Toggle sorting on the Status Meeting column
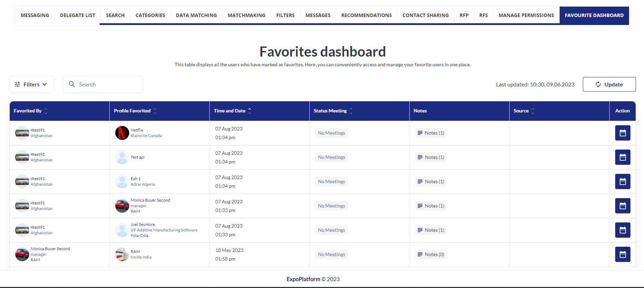This screenshot has height=288, width=644. tap(351, 111)
